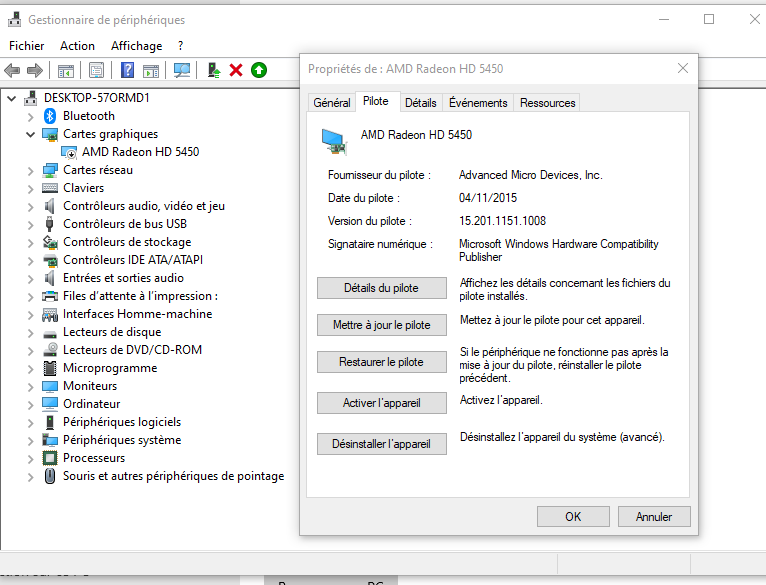
Task: Click the Détails du pilote button
Action: [382, 288]
